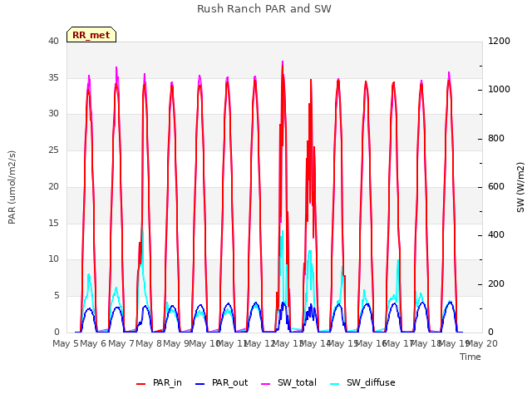Click the PAR (umol/m2/s) axis title
This screenshot has height=399, width=532.
pyautogui.click(x=12, y=187)
